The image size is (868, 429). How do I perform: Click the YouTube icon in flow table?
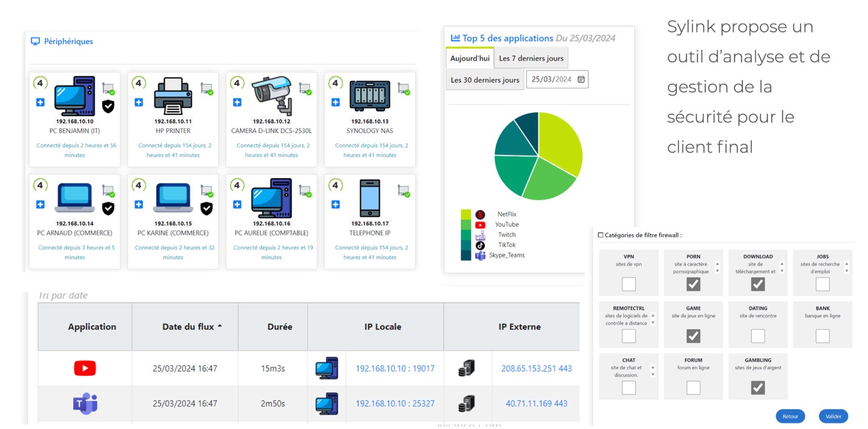click(85, 368)
